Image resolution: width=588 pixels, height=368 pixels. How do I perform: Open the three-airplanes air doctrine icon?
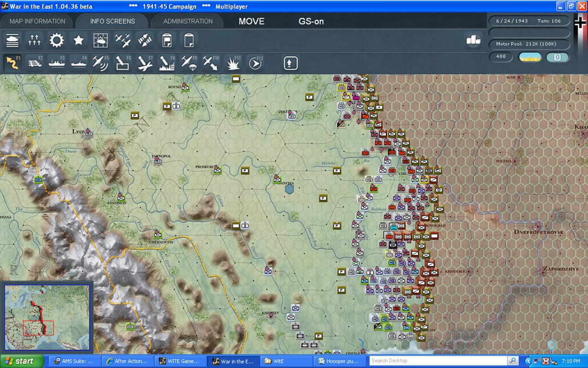click(x=123, y=41)
